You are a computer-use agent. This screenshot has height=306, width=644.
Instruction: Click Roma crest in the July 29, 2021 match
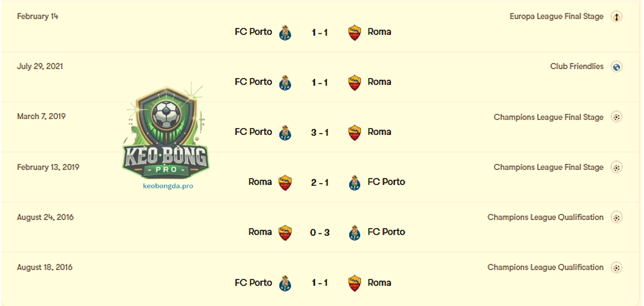[x=355, y=82]
